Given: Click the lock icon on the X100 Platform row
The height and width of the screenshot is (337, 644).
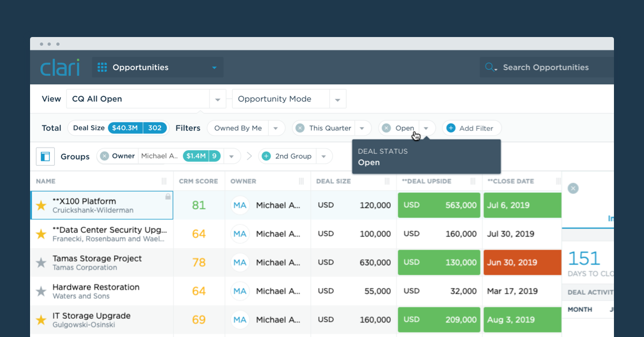Looking at the screenshot, I should [169, 195].
